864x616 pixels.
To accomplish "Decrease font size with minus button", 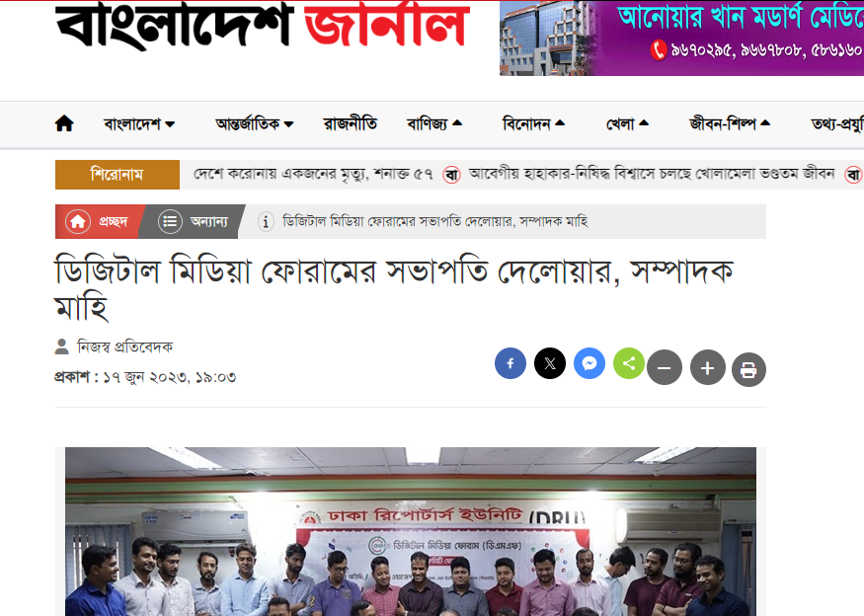I will [665, 367].
